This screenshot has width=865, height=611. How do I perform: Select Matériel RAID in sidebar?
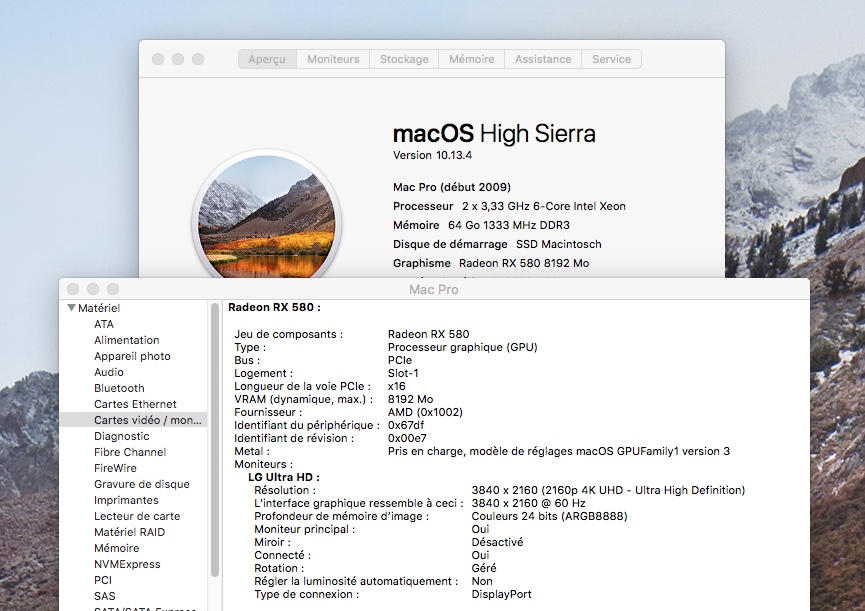point(129,532)
